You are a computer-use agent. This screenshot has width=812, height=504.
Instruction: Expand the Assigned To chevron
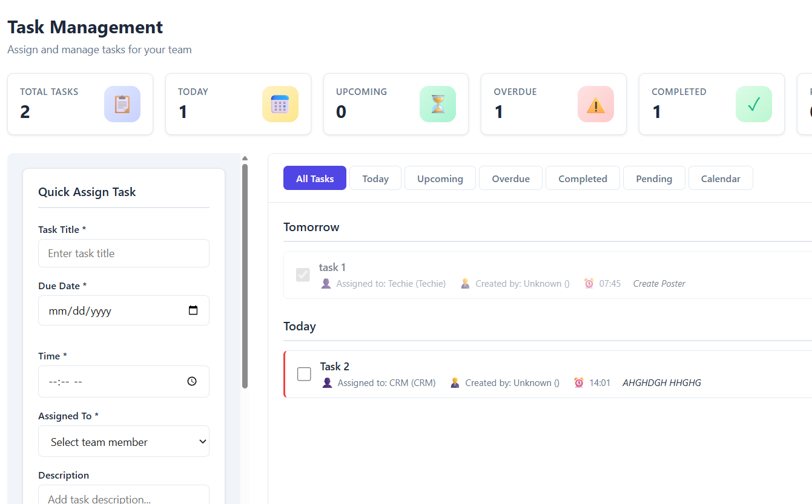202,441
